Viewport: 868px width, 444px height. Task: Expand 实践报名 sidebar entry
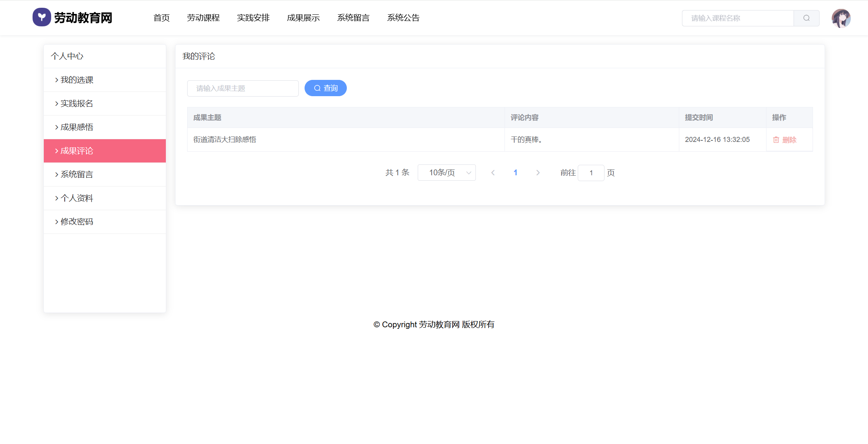pyautogui.click(x=77, y=104)
